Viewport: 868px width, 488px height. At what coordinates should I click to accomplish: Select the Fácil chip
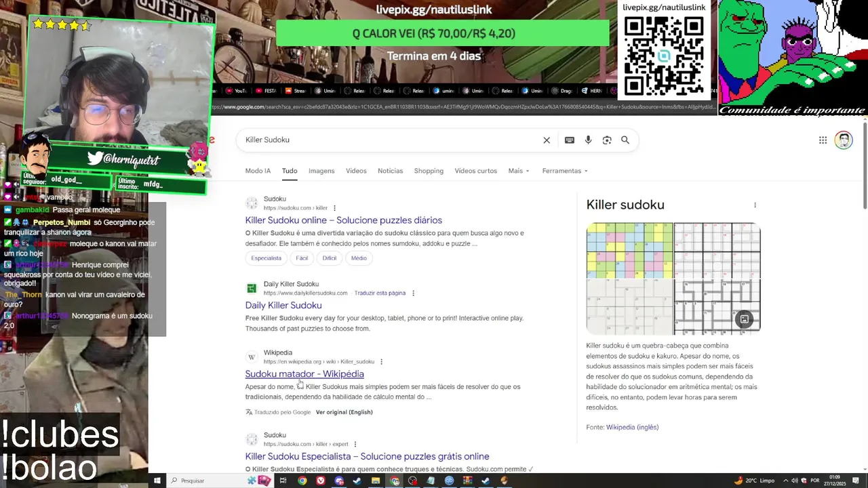302,258
